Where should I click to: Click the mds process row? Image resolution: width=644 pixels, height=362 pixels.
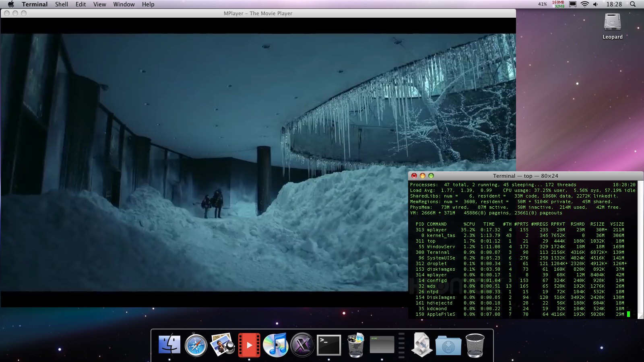coord(520,286)
